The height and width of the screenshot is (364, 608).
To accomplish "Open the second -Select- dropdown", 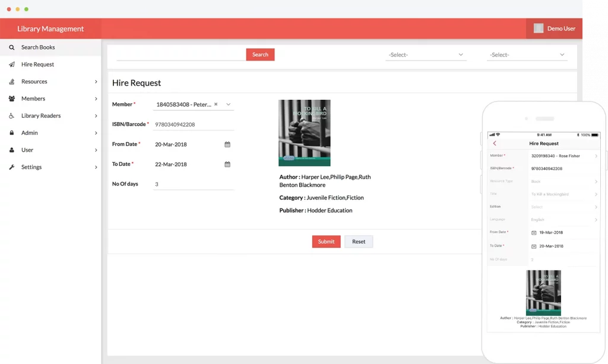I will [x=527, y=55].
